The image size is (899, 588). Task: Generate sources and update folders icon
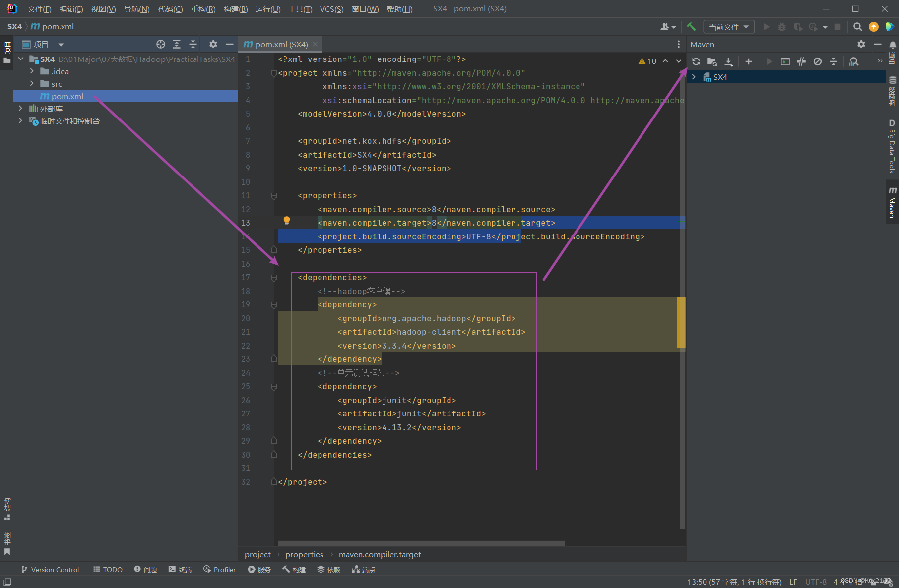coord(712,61)
